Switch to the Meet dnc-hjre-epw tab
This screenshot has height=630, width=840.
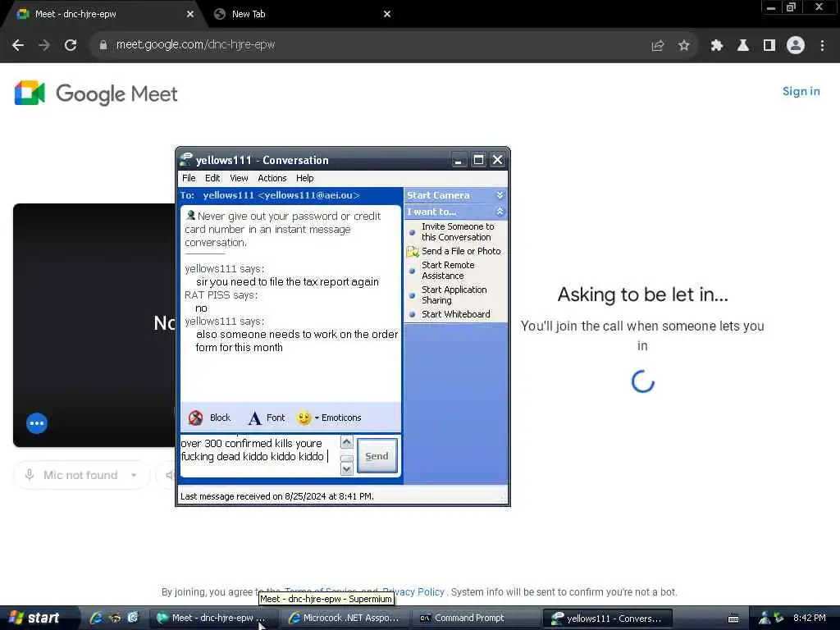[104, 15]
